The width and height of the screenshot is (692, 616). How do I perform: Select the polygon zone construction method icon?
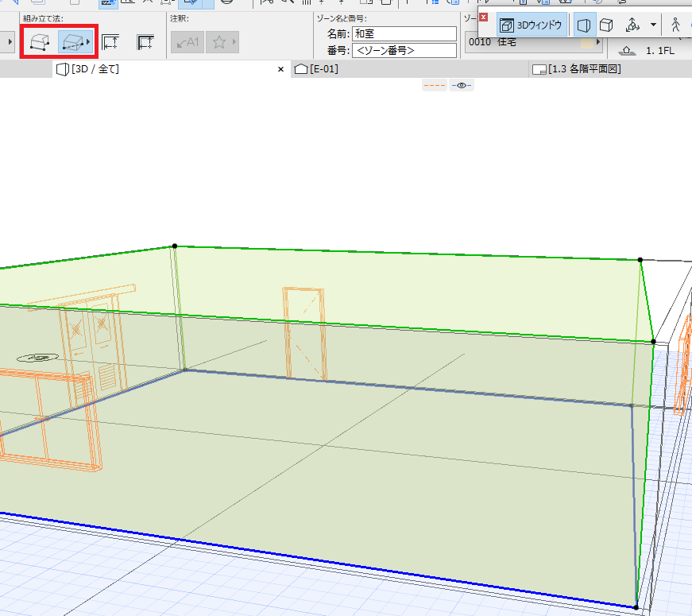coord(40,42)
